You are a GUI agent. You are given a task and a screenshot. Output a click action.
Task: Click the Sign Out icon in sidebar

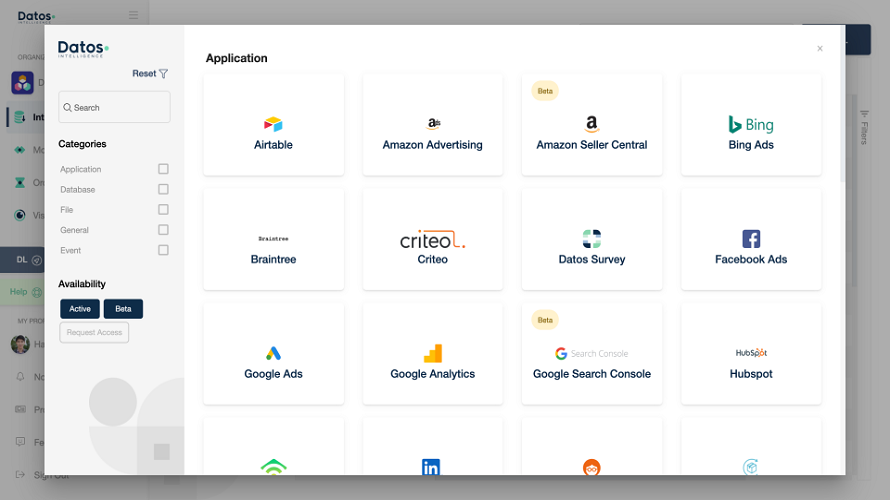pos(20,474)
